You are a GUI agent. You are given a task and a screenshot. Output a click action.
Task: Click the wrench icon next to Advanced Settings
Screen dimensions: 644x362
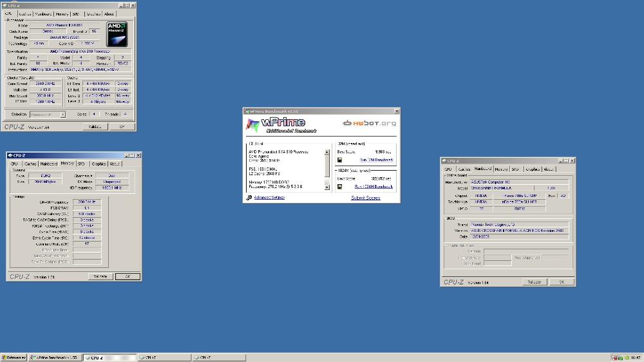click(x=249, y=198)
